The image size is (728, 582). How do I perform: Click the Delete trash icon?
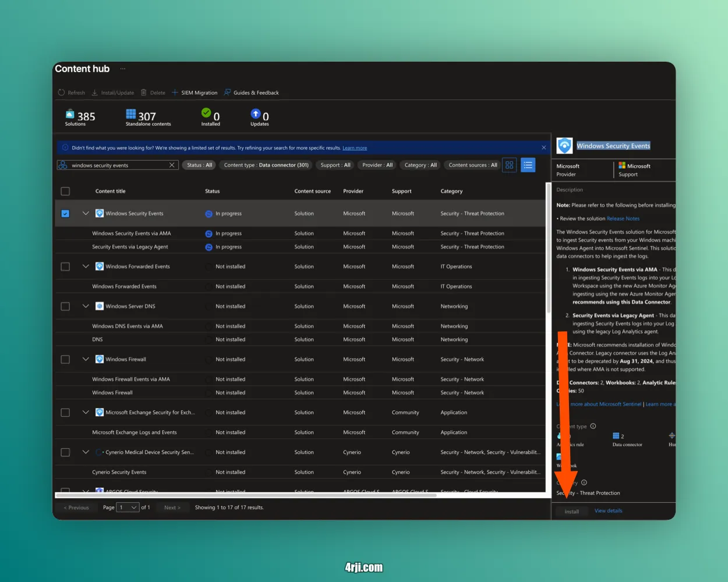144,93
